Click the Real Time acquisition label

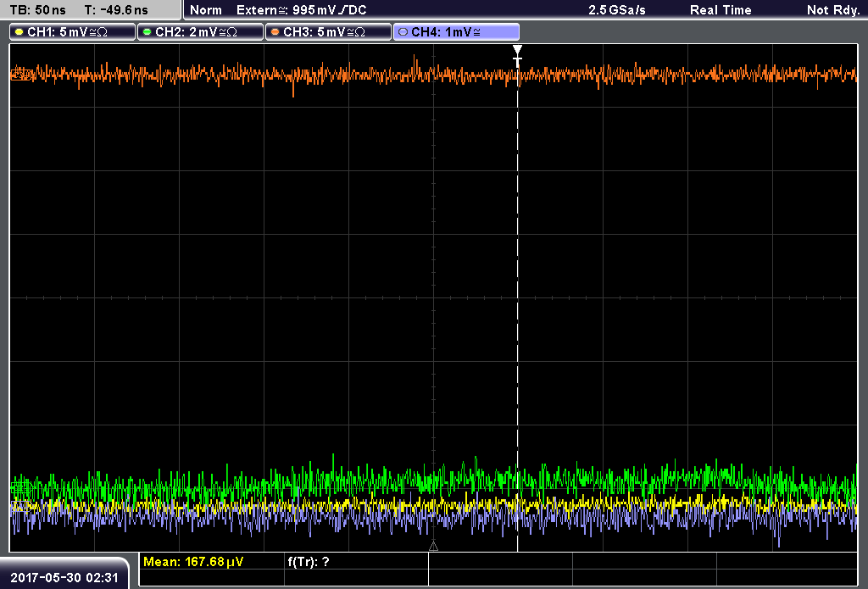tap(721, 10)
